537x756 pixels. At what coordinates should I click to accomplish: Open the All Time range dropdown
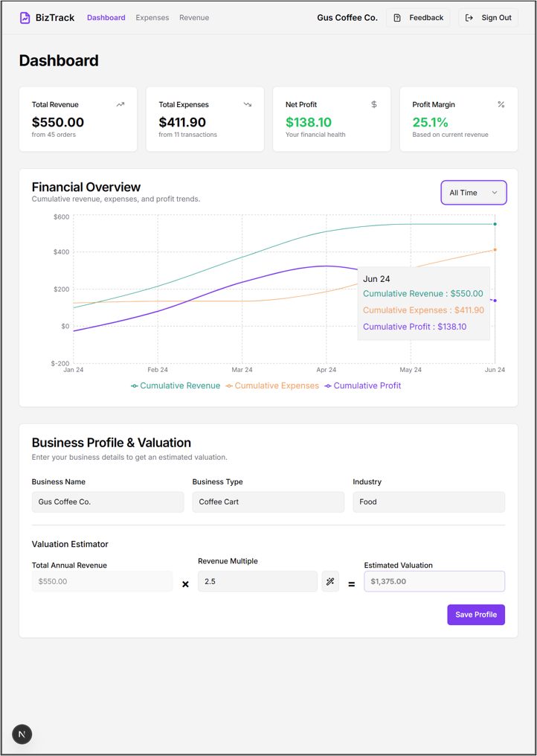click(473, 193)
